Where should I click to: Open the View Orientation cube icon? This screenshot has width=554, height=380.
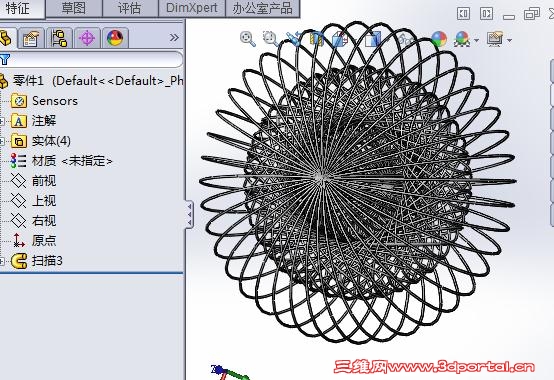pyautogui.click(x=340, y=39)
